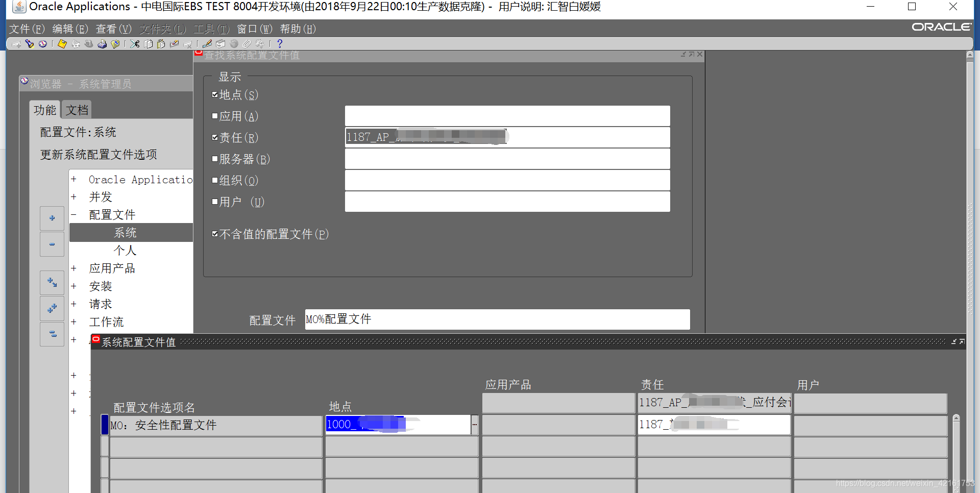Expand the 工作流 tree node
The width and height of the screenshot is (980, 493).
pos(74,322)
